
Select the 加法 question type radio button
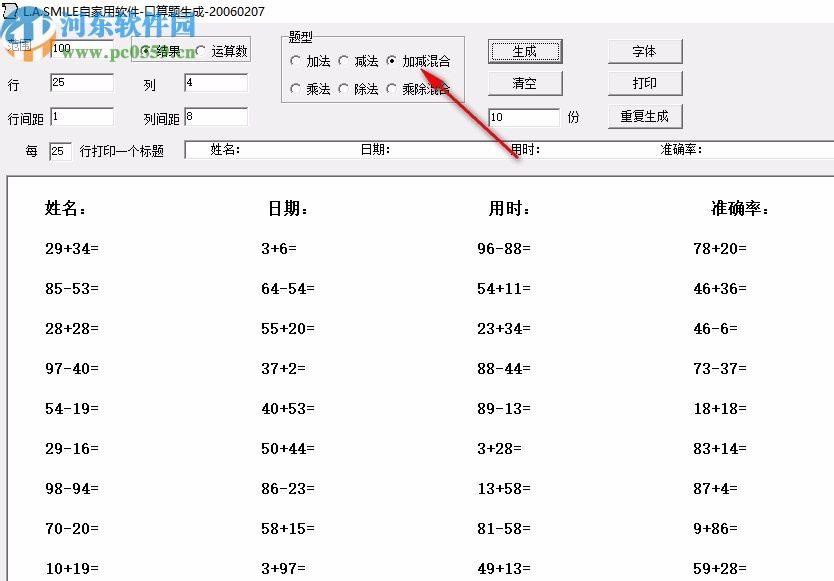pos(296,60)
